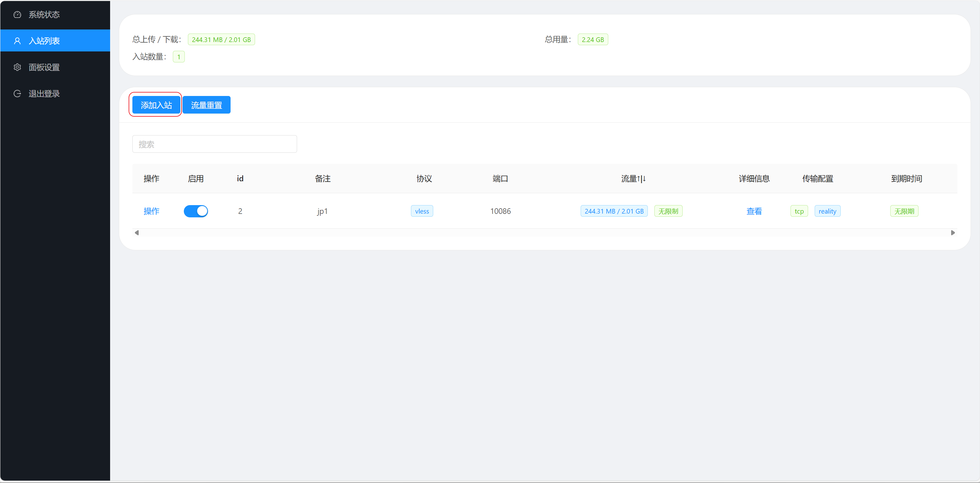This screenshot has height=483, width=980.
Task: Click the total usage tag 2.24 GB
Action: coord(593,40)
